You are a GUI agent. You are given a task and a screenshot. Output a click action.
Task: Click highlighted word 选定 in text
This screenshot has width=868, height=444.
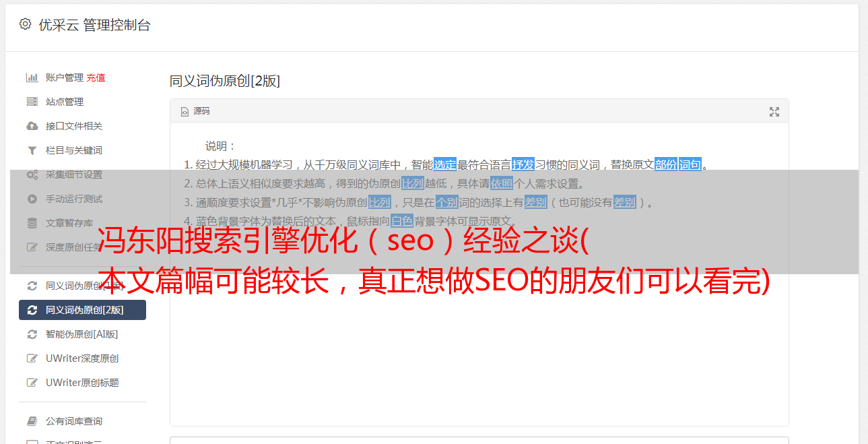tap(445, 164)
